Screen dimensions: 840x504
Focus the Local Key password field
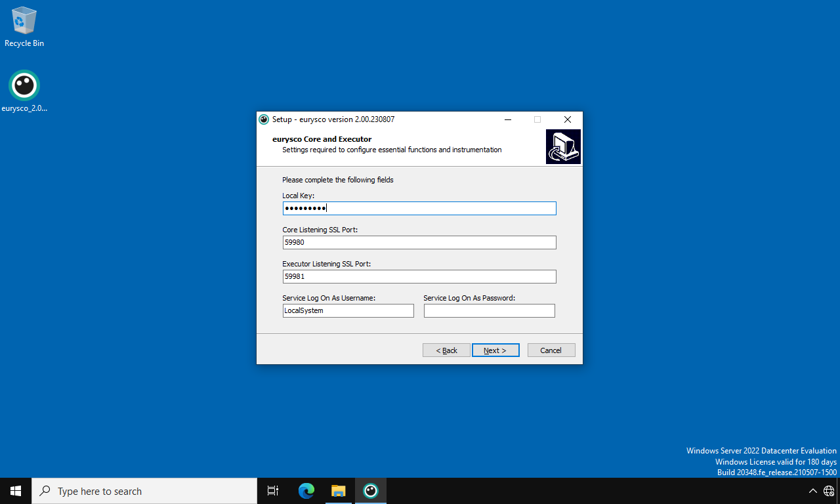(x=419, y=209)
